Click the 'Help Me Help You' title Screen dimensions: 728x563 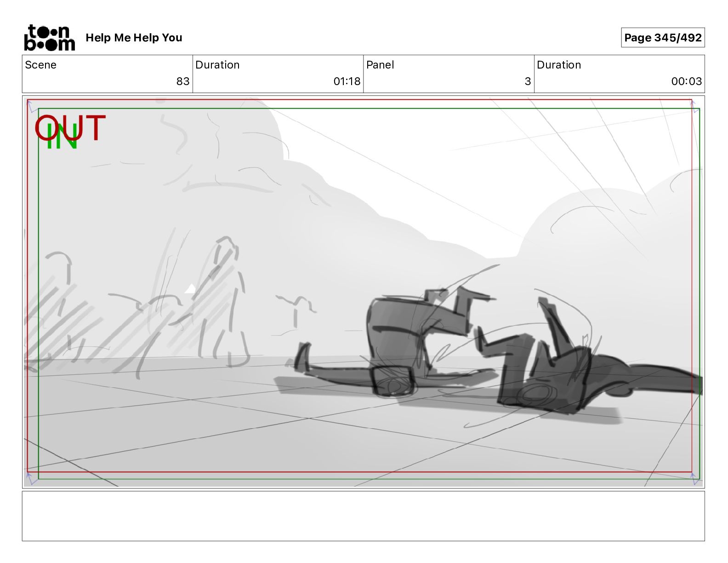click(134, 38)
